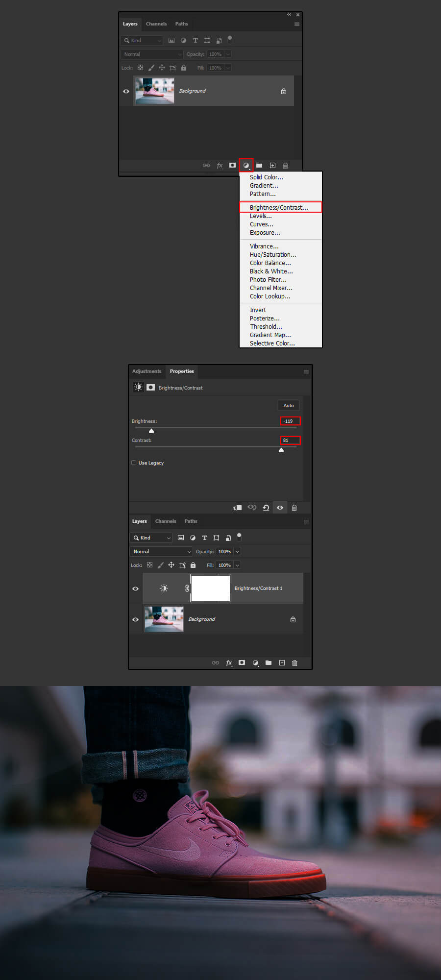The height and width of the screenshot is (980, 441).
Task: Choose Selective Color... from adjustment menu
Action: (281, 343)
